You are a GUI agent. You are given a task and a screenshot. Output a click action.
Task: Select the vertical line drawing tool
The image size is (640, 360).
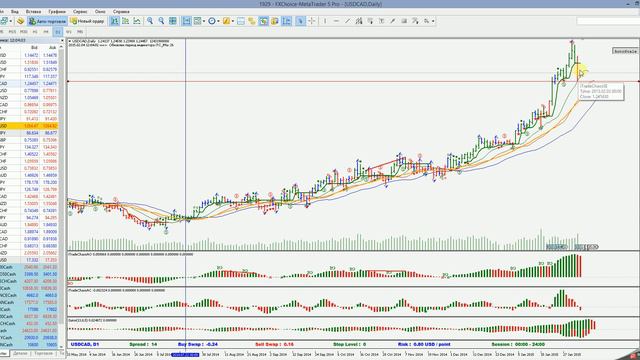click(325, 21)
